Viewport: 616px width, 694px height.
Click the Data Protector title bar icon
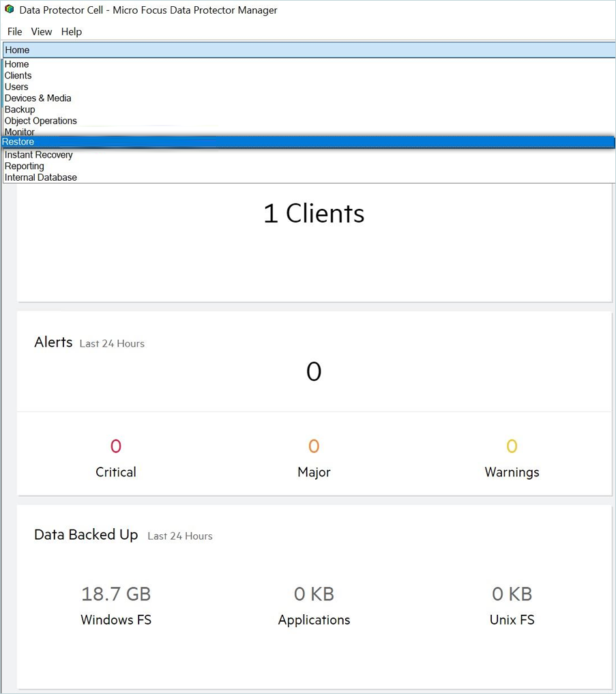pyautogui.click(x=9, y=10)
